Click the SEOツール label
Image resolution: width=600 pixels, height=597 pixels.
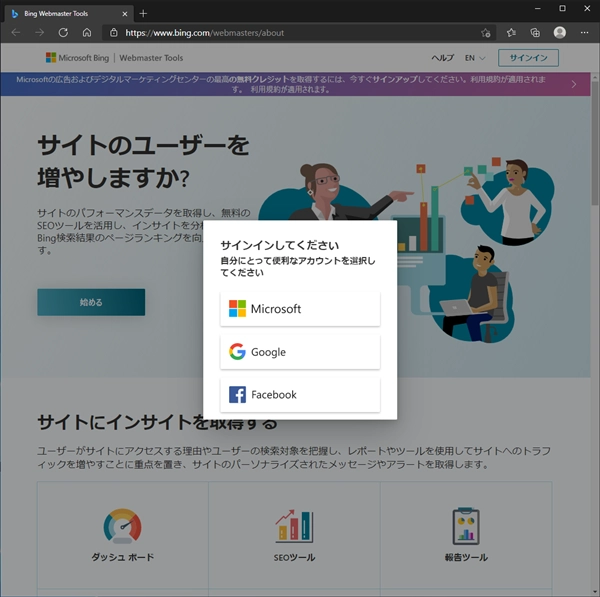[x=294, y=557]
